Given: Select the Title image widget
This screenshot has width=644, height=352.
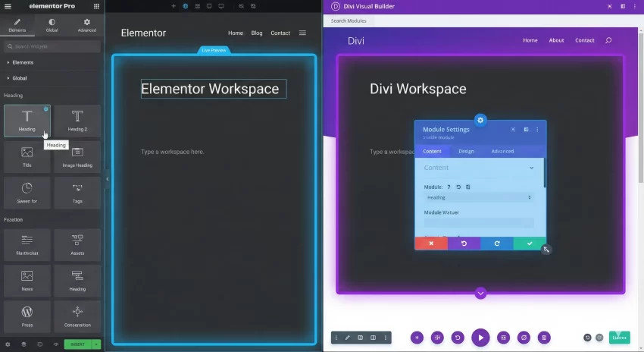Looking at the screenshot, I should coord(27,157).
